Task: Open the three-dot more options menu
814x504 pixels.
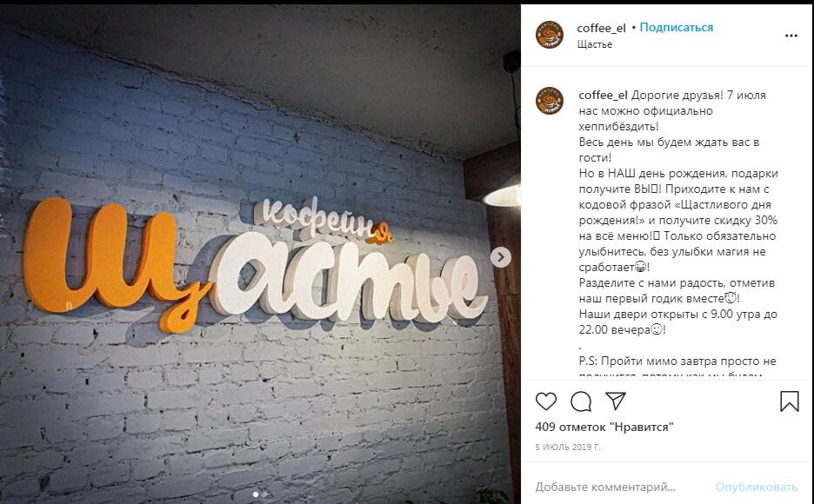Action: tap(791, 36)
